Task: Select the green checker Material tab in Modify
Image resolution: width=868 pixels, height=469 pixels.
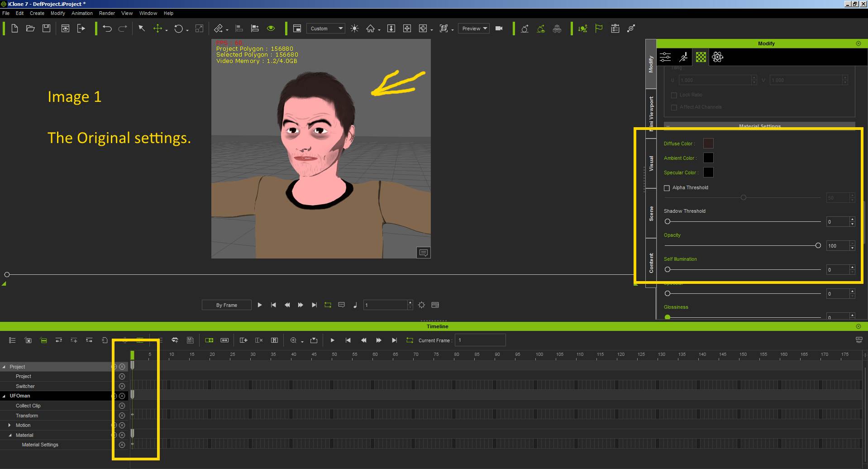Action: pos(701,57)
